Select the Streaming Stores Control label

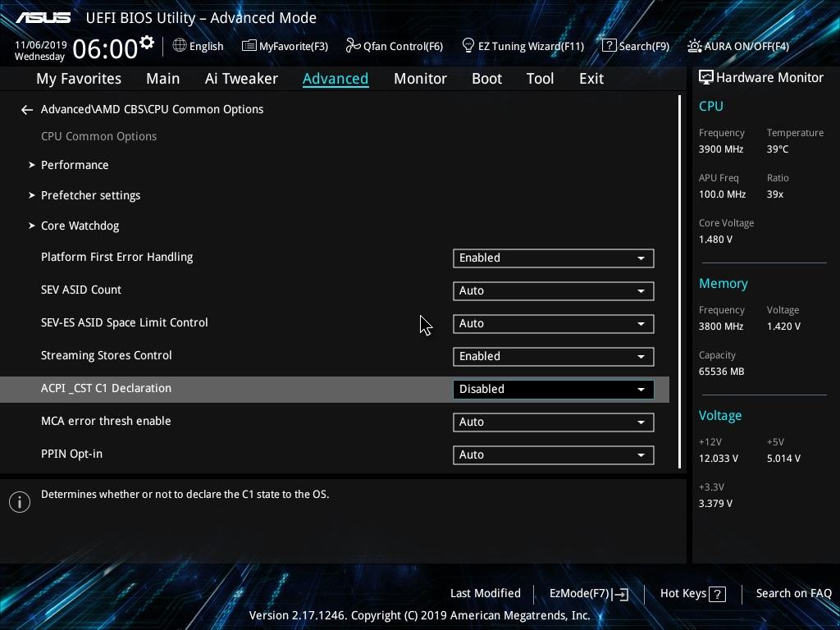pyautogui.click(x=106, y=355)
